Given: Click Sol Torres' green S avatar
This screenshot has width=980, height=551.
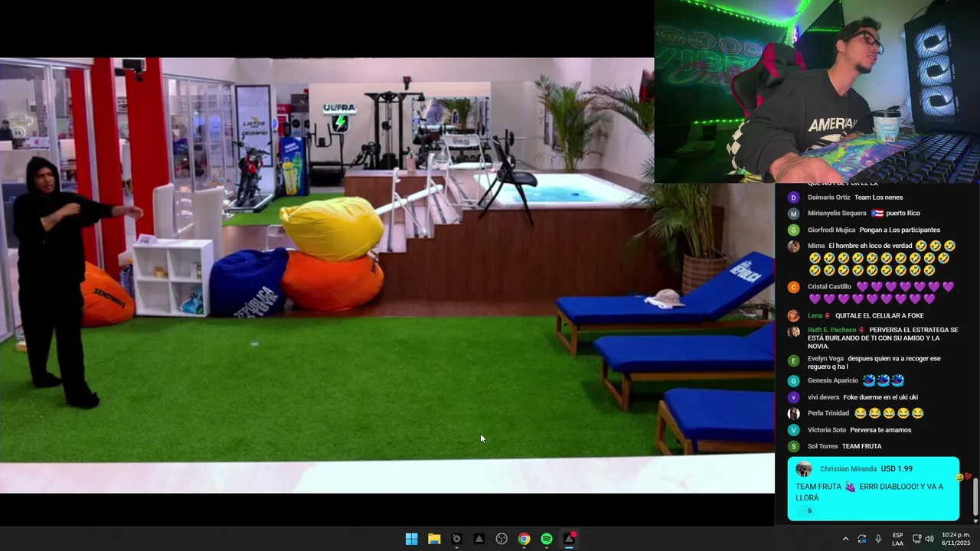Looking at the screenshot, I should pyautogui.click(x=793, y=446).
